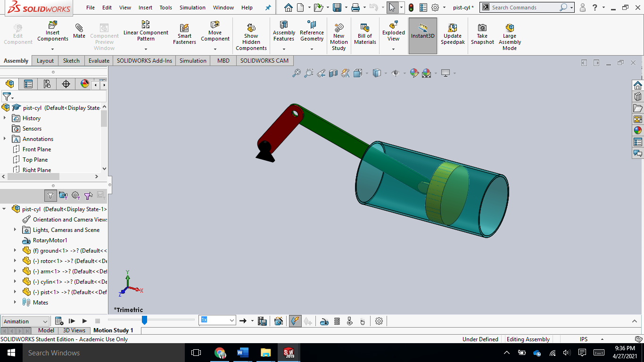Play the animation from start
The height and width of the screenshot is (362, 644).
coord(72,321)
